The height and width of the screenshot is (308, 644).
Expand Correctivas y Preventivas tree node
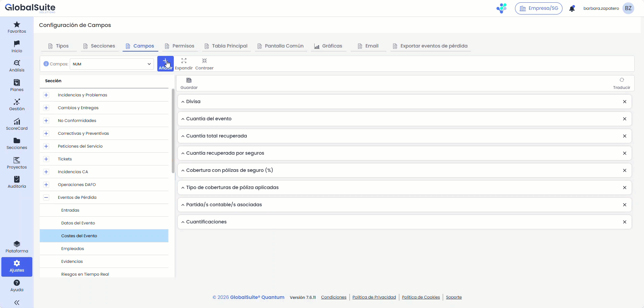coord(46,133)
